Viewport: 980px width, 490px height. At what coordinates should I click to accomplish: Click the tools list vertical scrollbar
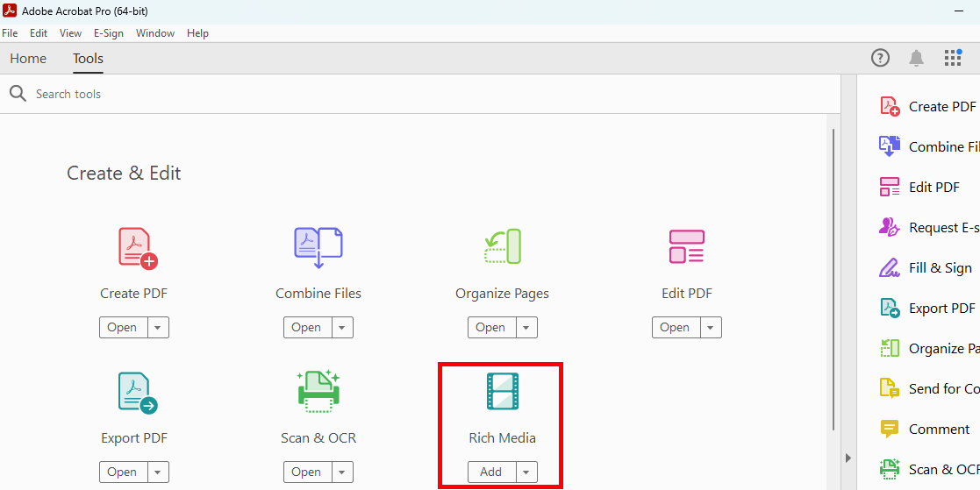(833, 279)
